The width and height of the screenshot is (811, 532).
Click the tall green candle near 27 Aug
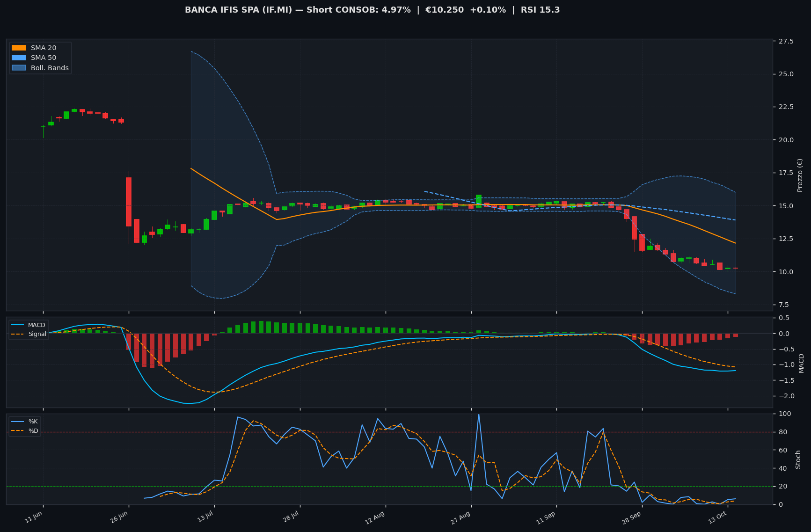tap(479, 201)
